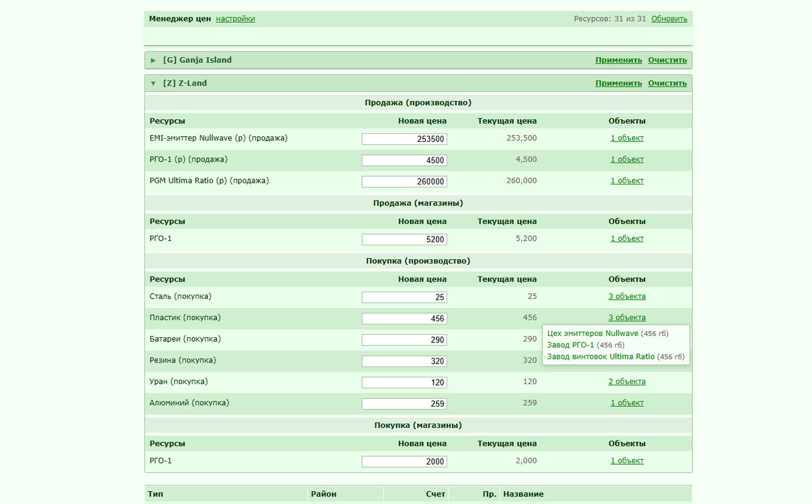Open the настройки link

point(235,19)
